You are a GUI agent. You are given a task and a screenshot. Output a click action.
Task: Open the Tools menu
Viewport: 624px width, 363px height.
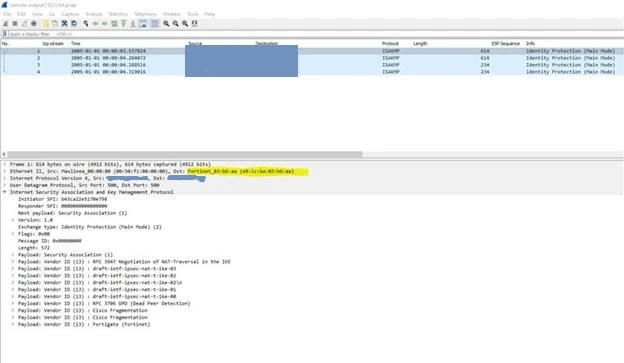pos(193,14)
